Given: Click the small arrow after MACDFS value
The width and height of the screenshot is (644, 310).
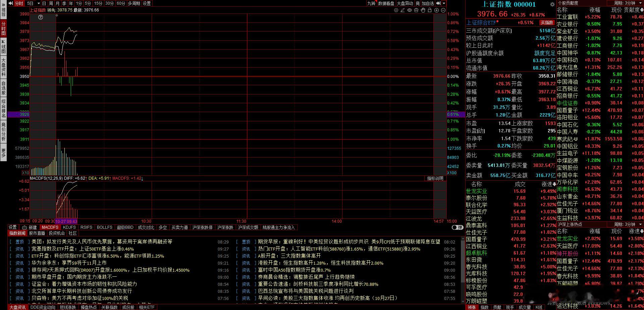Looking at the screenshot, I should click(x=142, y=178).
